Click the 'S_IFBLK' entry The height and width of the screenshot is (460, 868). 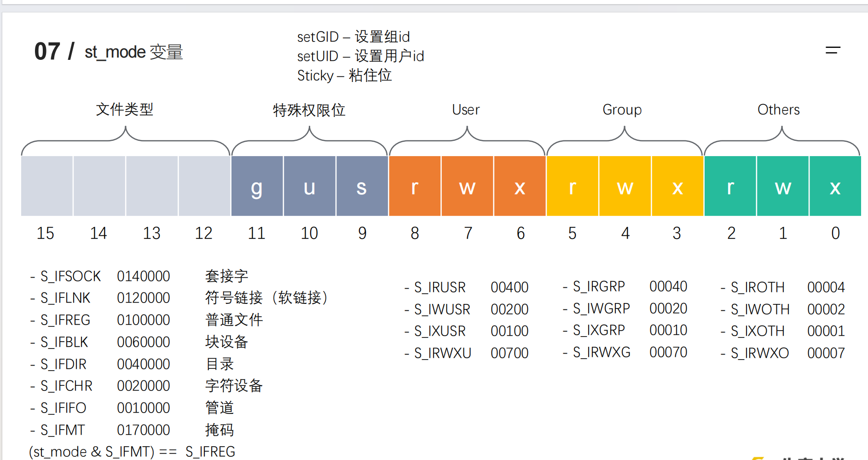point(64,342)
